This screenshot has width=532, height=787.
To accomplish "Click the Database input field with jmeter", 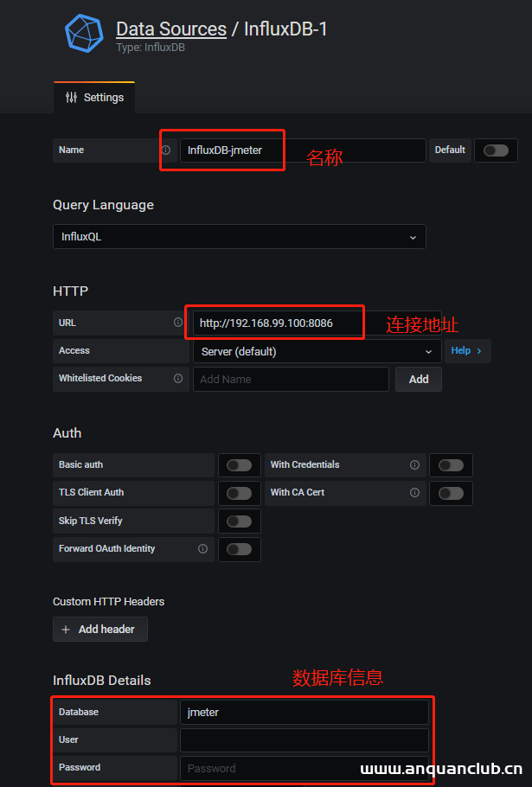I will pyautogui.click(x=304, y=713).
